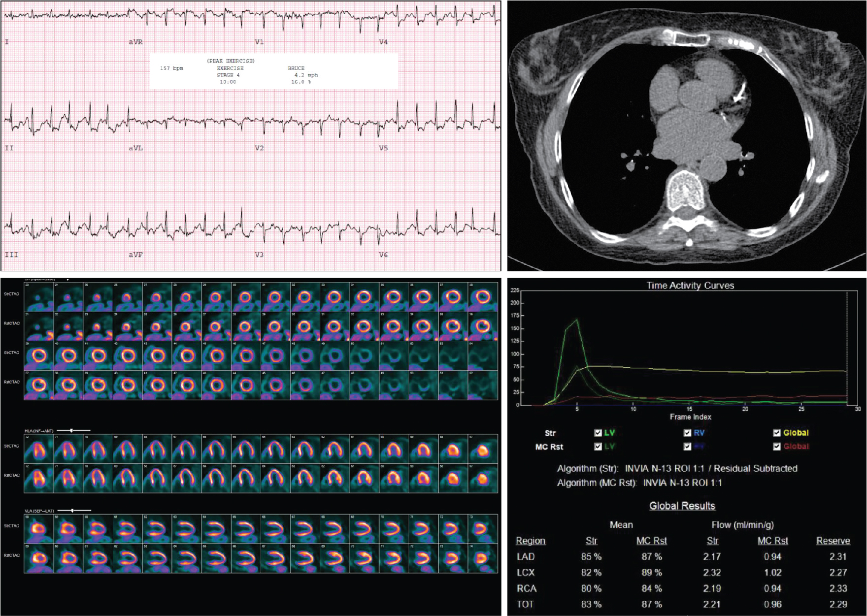Click the Region column header

[530, 541]
